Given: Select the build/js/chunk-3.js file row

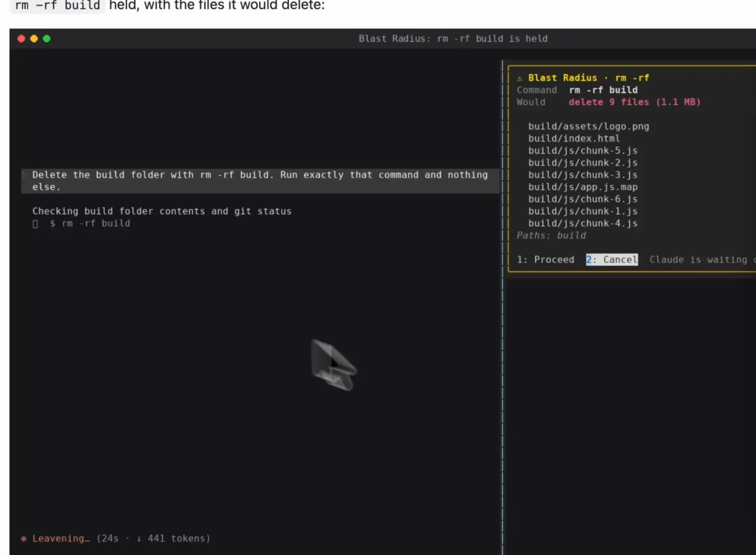Looking at the screenshot, I should click(x=583, y=175).
